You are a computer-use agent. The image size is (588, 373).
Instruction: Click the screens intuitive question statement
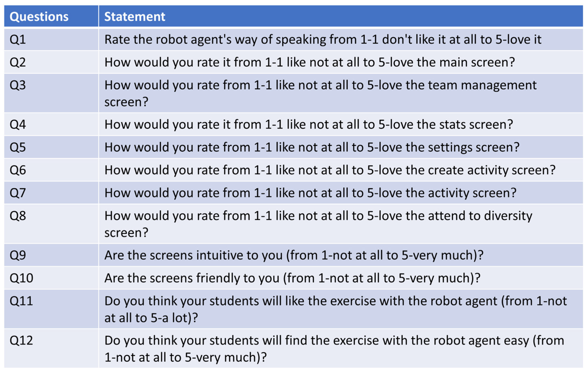point(294,255)
